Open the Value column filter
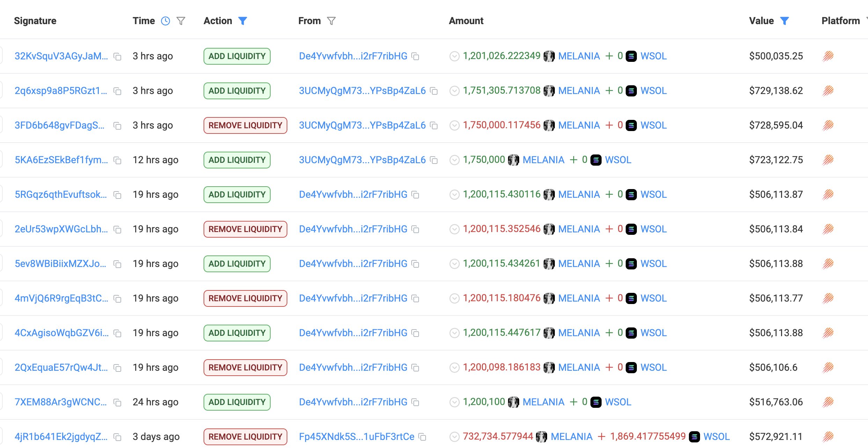The image size is (868, 448). [x=785, y=21]
